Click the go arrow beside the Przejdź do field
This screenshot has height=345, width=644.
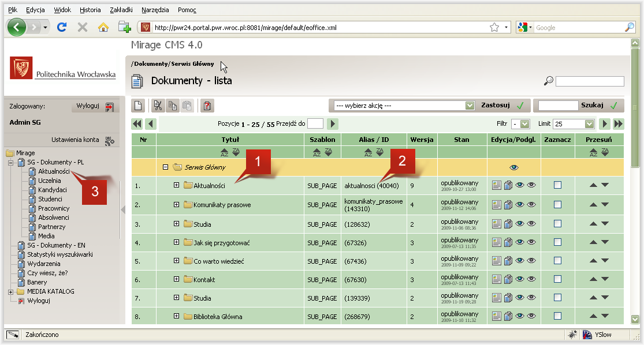(x=333, y=123)
